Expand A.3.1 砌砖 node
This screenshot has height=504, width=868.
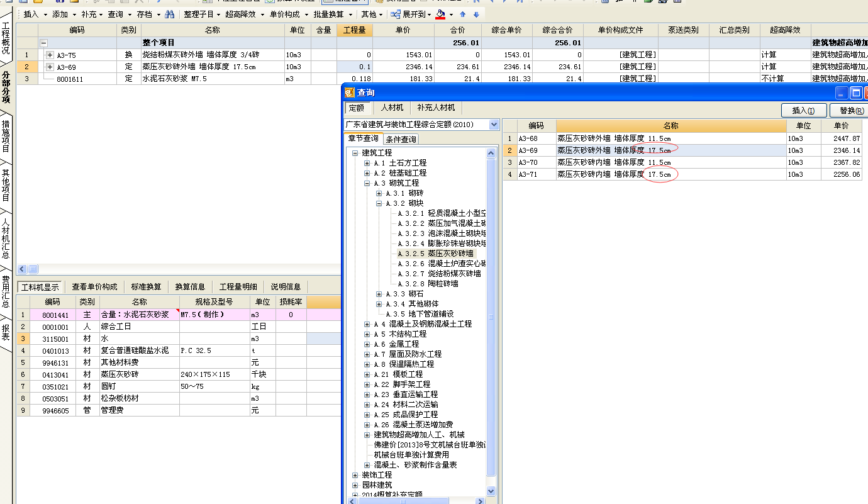[379, 193]
